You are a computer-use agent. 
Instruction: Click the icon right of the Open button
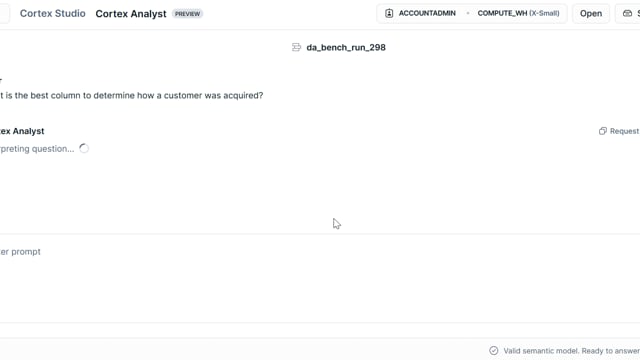(x=627, y=13)
